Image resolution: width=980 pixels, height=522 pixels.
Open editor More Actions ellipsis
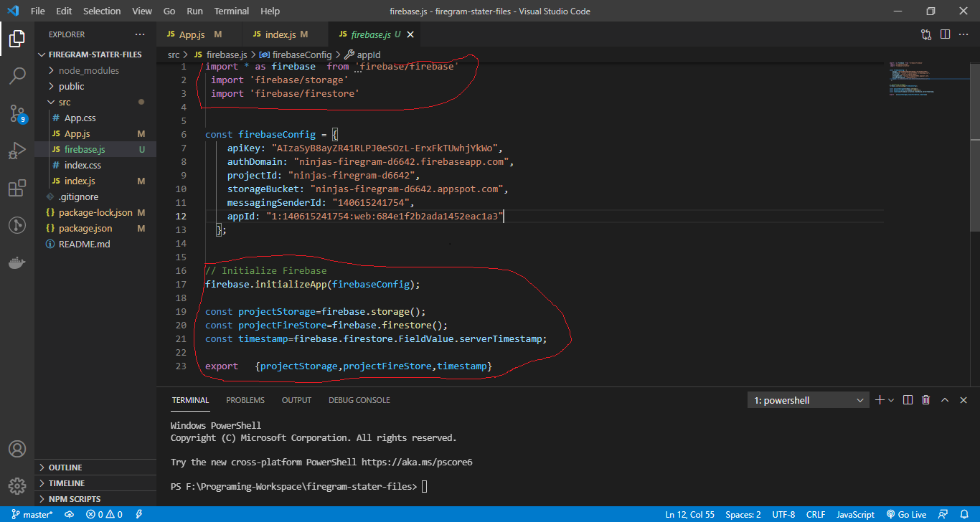point(963,34)
